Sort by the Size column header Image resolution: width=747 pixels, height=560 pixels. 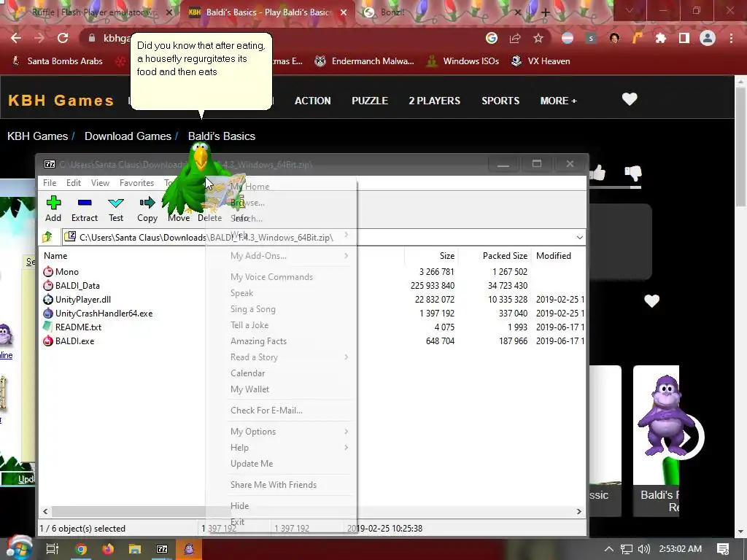(447, 256)
